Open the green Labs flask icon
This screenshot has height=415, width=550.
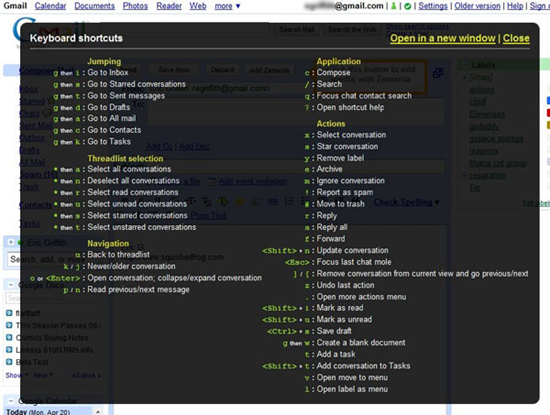[x=394, y=6]
